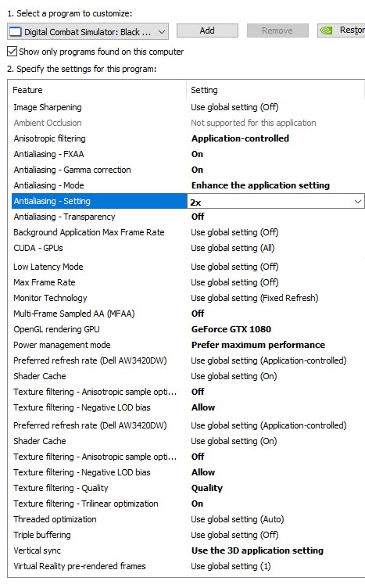
Task: Toggle Show only programs found checkbox
Action: click(x=12, y=52)
